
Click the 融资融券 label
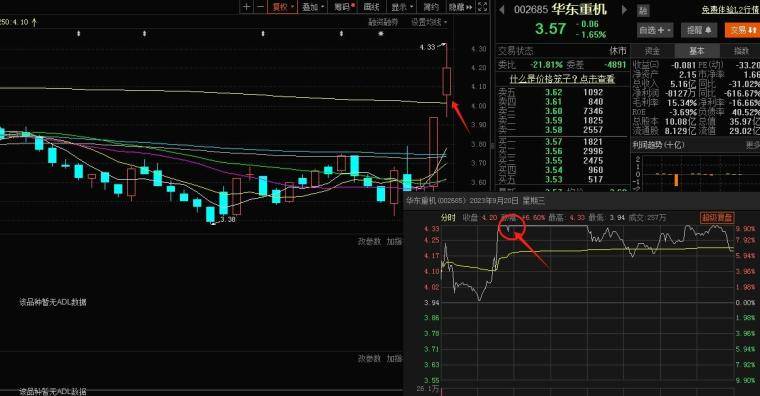(x=383, y=22)
